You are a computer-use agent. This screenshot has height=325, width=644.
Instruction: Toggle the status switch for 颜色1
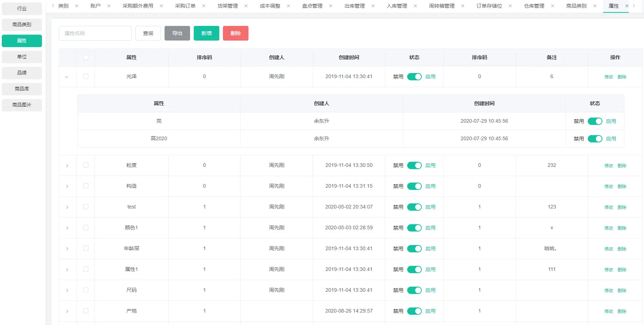[414, 228]
